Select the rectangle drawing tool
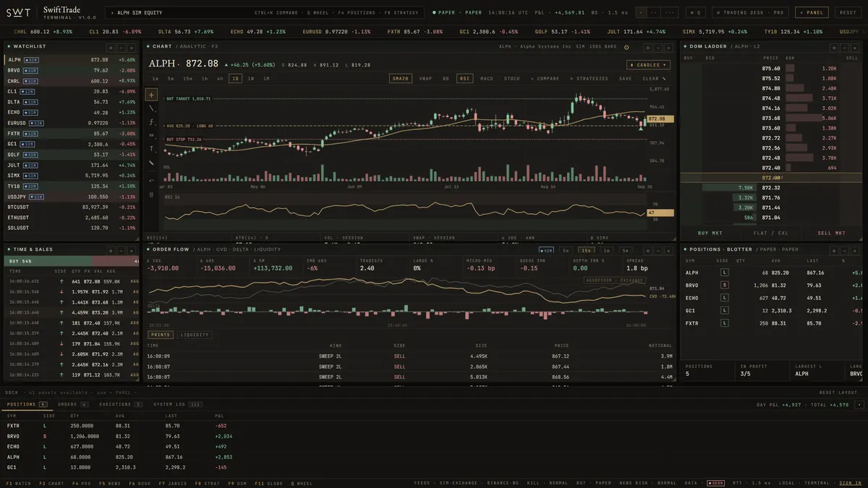868x488 pixels. (x=151, y=135)
